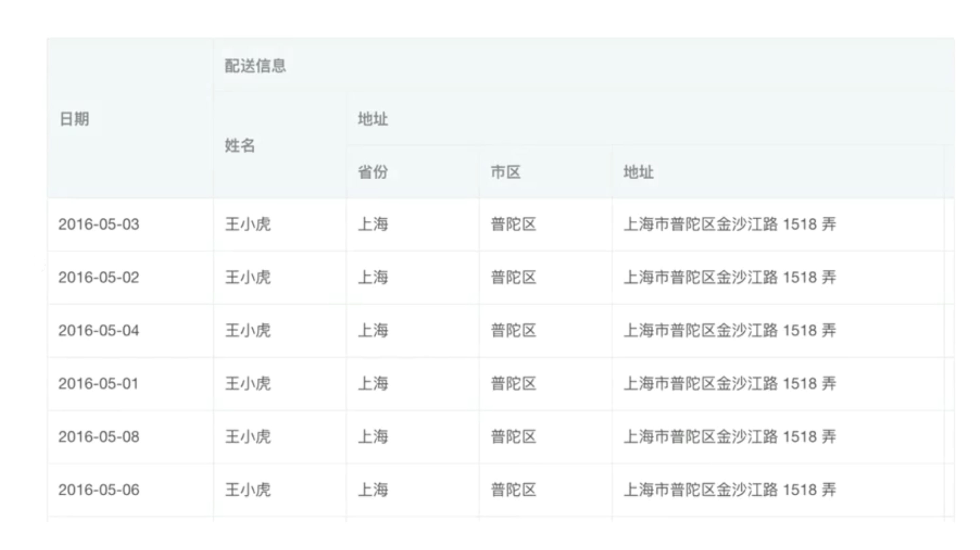Viewport: 980px width, 550px height.
Task: Click the 市区 column header
Action: point(506,172)
